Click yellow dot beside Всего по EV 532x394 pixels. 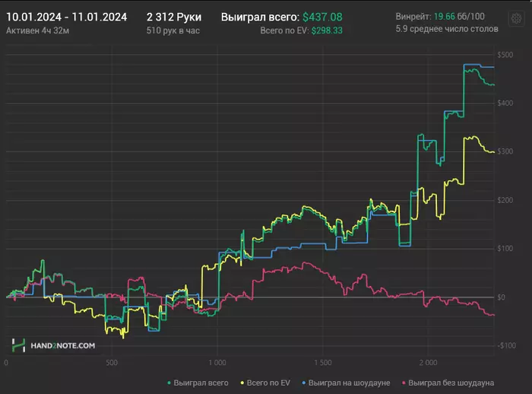pyautogui.click(x=242, y=383)
